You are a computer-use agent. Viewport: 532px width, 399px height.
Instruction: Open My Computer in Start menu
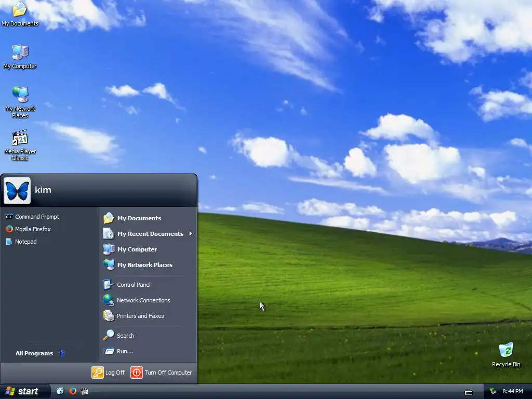[x=130, y=249]
